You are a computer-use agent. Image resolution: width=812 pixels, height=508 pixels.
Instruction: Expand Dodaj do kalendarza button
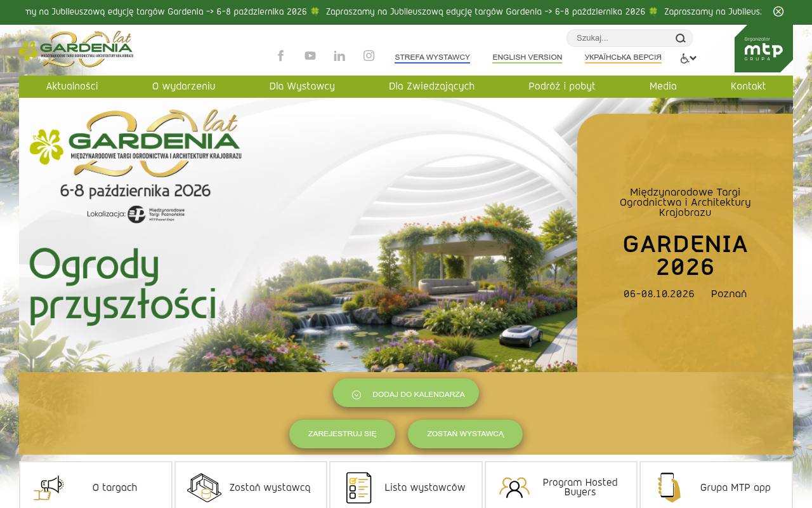tap(406, 394)
